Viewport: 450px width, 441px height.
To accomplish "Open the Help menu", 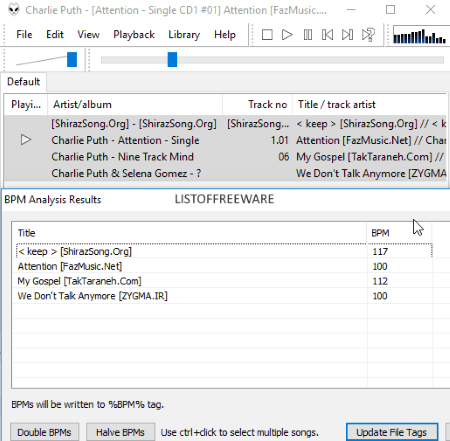I will [x=225, y=35].
